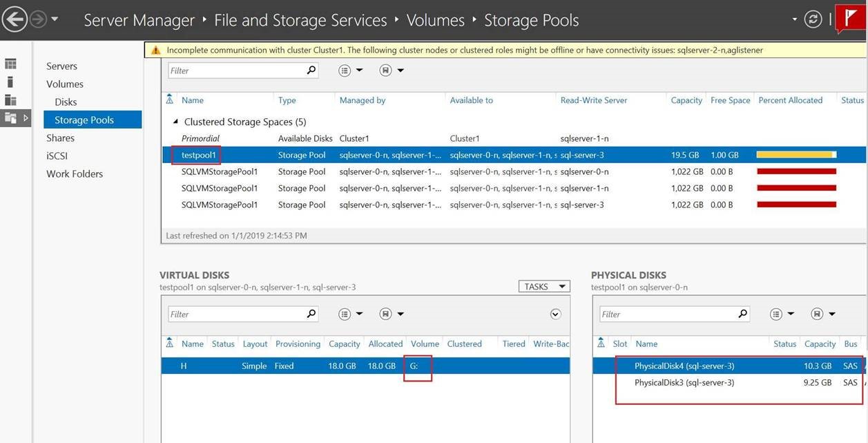Viewport: 868px width, 443px height.
Task: Open Shares in the navigation pane
Action: tap(60, 138)
